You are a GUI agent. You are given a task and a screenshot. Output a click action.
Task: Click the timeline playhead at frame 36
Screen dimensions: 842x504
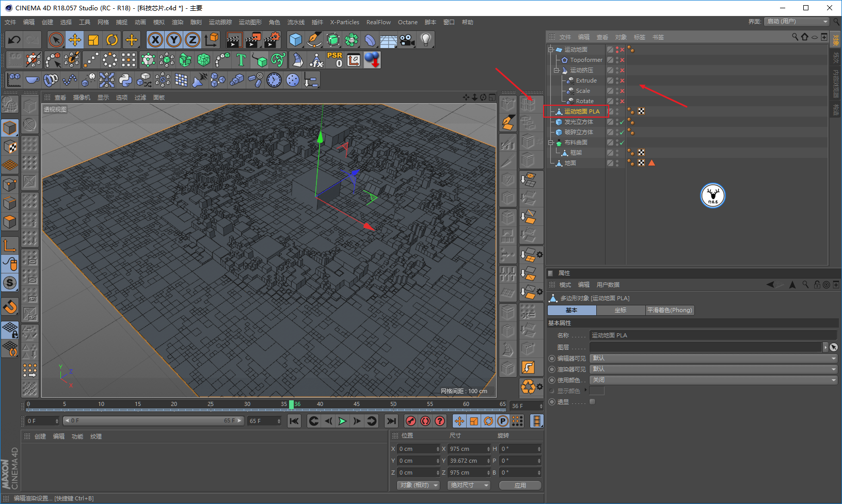tap(292, 404)
